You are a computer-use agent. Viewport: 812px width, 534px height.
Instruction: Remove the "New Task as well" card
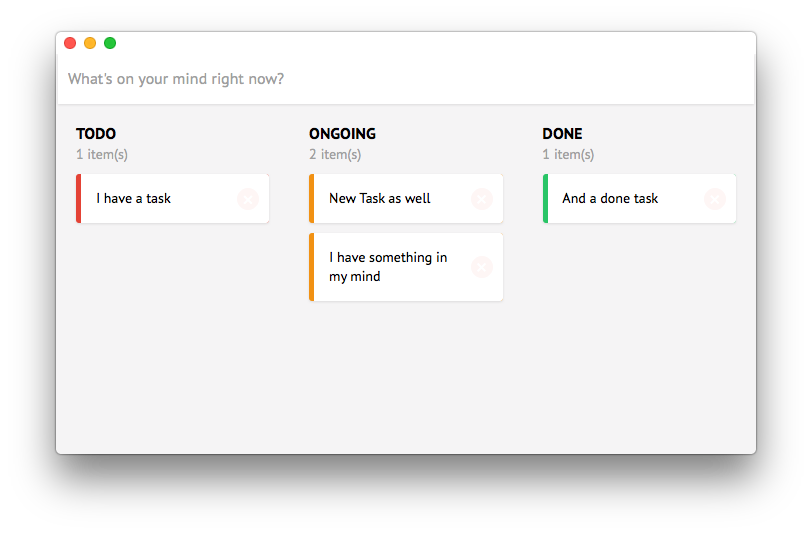[482, 199]
